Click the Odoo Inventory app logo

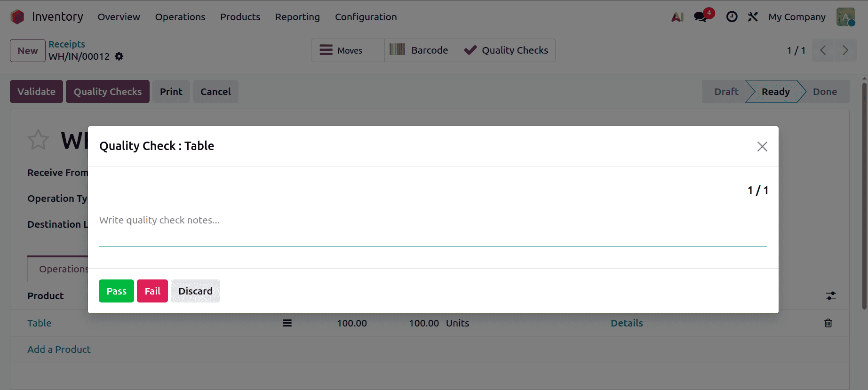[17, 17]
